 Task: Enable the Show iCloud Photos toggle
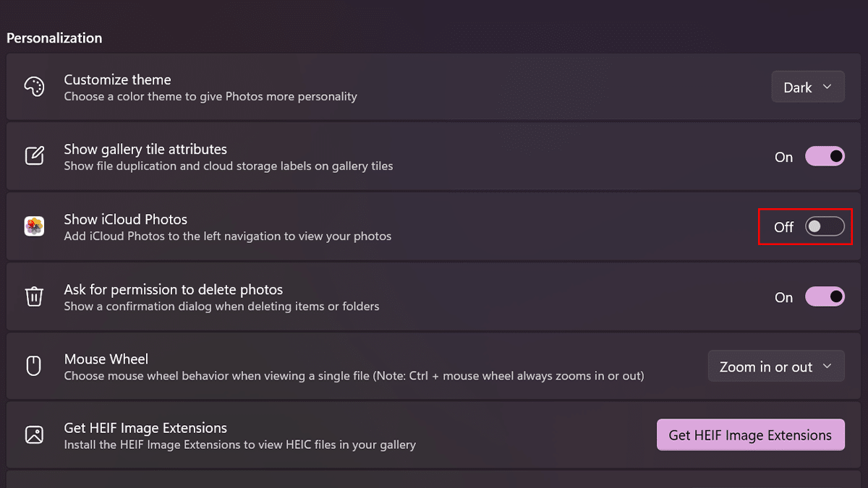coord(825,226)
